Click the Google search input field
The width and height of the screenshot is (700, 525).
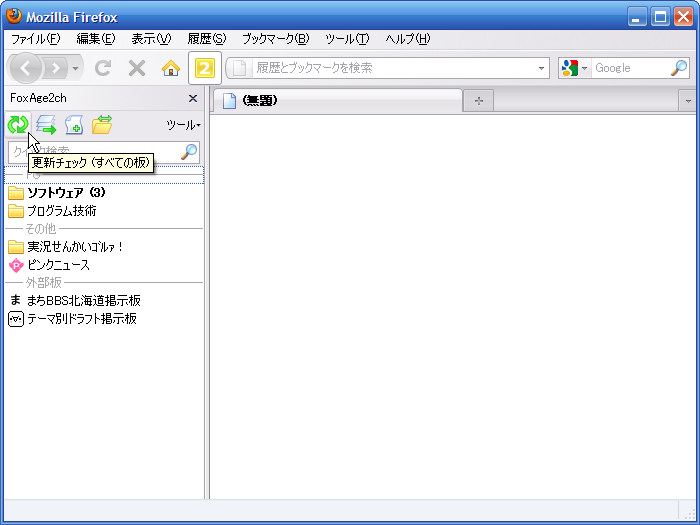pos(630,68)
